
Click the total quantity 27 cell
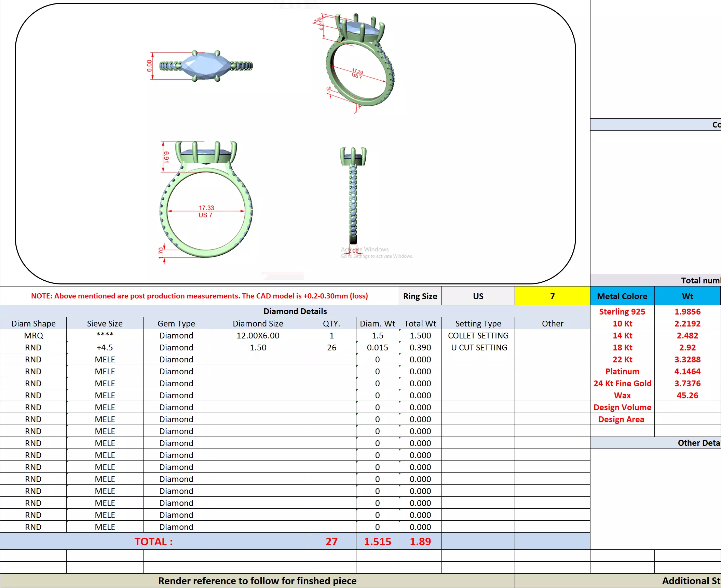(331, 541)
